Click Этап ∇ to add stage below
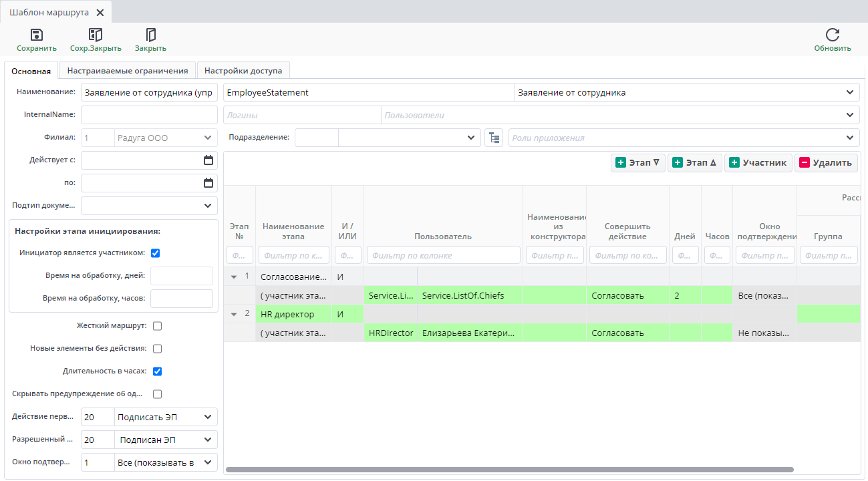Viewport: 868px width, 481px height. click(637, 163)
